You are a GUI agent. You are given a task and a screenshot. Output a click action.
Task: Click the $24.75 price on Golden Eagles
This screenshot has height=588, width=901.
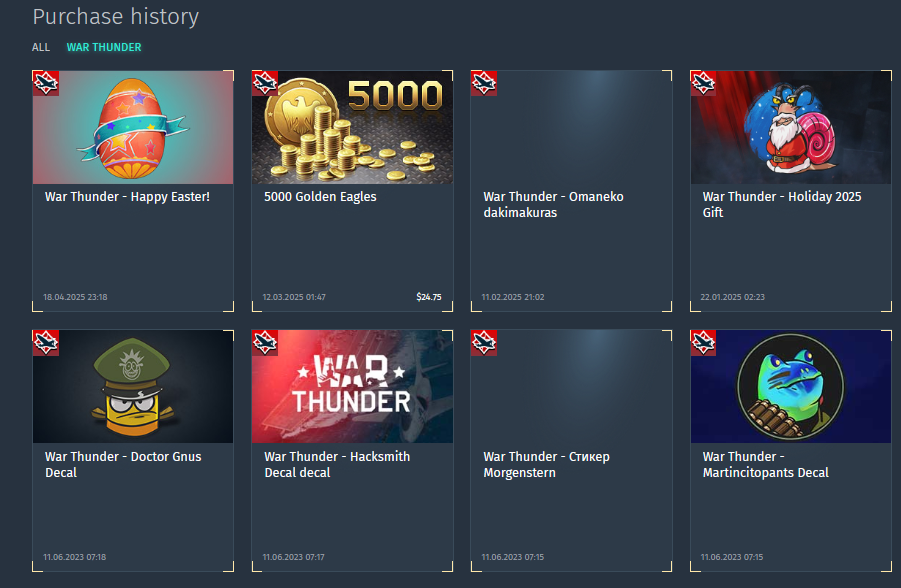pyautogui.click(x=429, y=297)
